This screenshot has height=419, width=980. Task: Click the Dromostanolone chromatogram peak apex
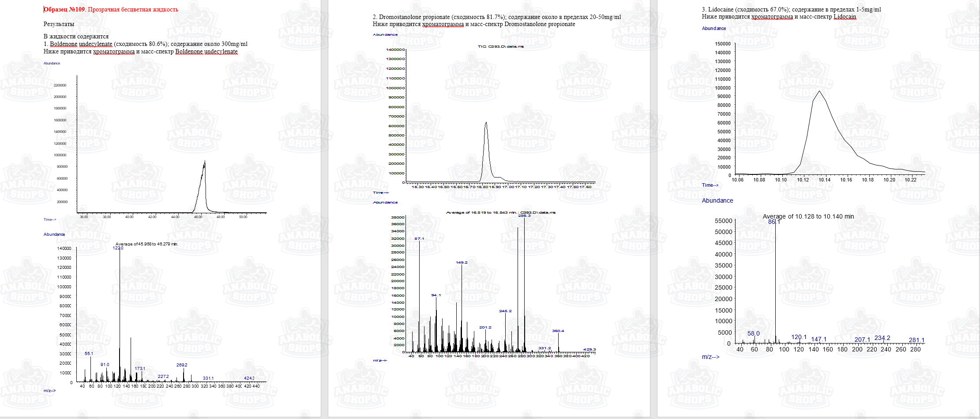click(x=486, y=123)
